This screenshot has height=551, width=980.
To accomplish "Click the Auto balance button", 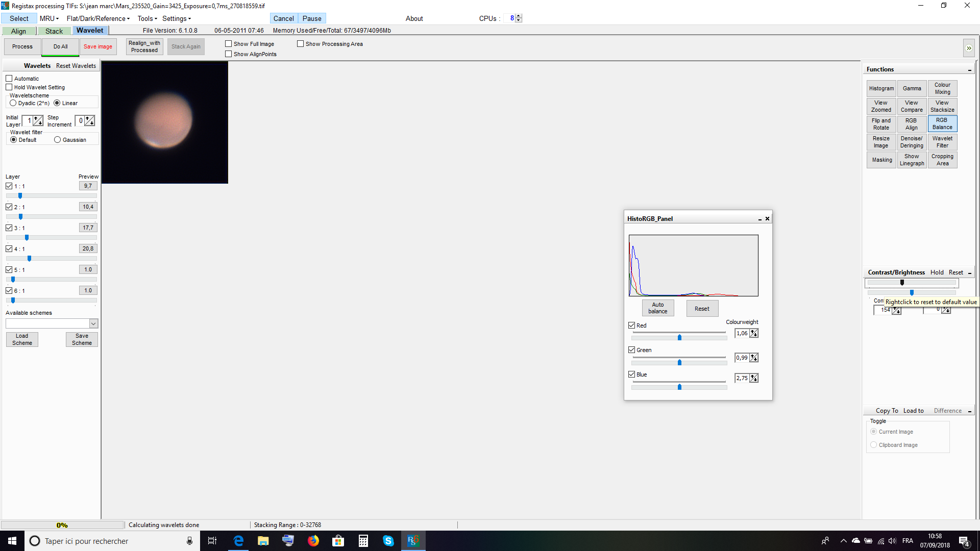I will 657,308.
